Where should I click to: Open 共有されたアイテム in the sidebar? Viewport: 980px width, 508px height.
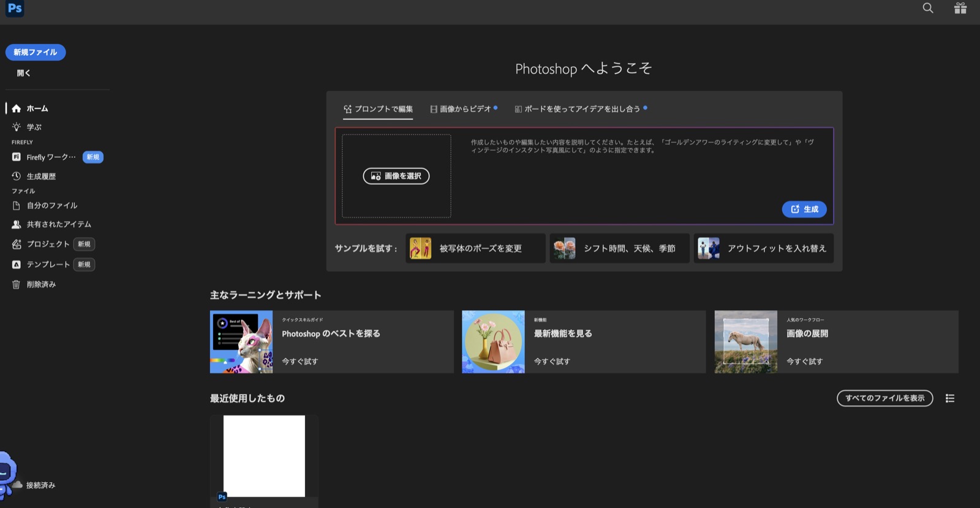coord(58,224)
